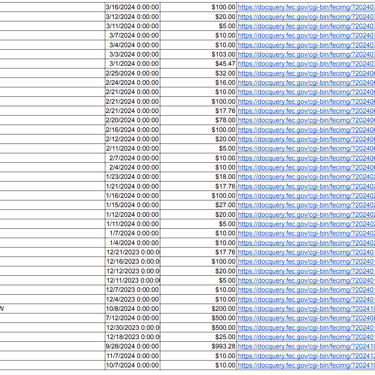Open the FEC link in the 2/24/2024 row
375x375 pixels.
tap(306, 82)
